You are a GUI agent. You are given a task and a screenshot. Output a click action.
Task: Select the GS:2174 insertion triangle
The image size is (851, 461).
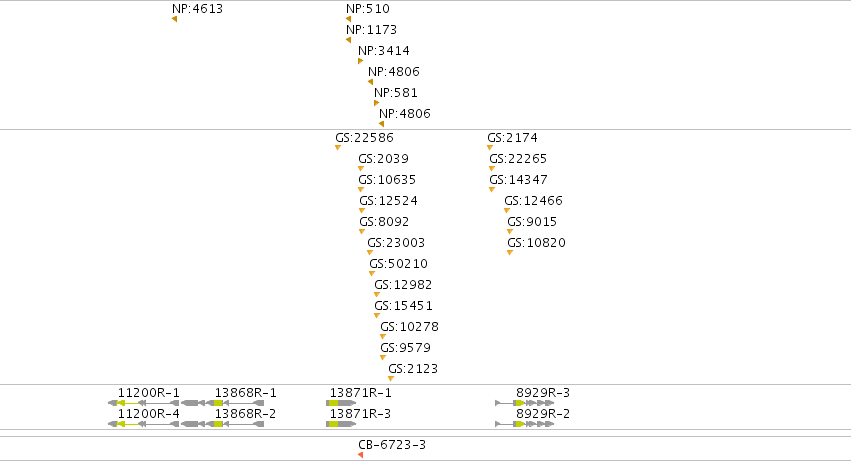coord(490,148)
